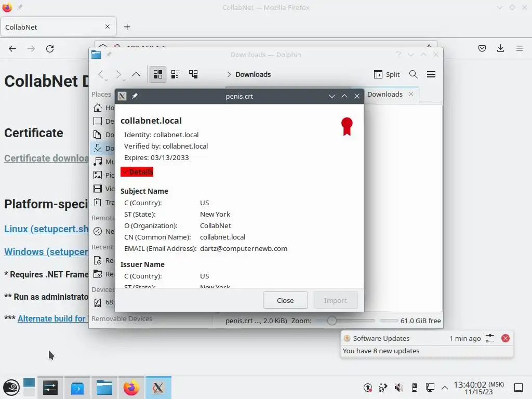Go forward in Firefox

coord(31,48)
